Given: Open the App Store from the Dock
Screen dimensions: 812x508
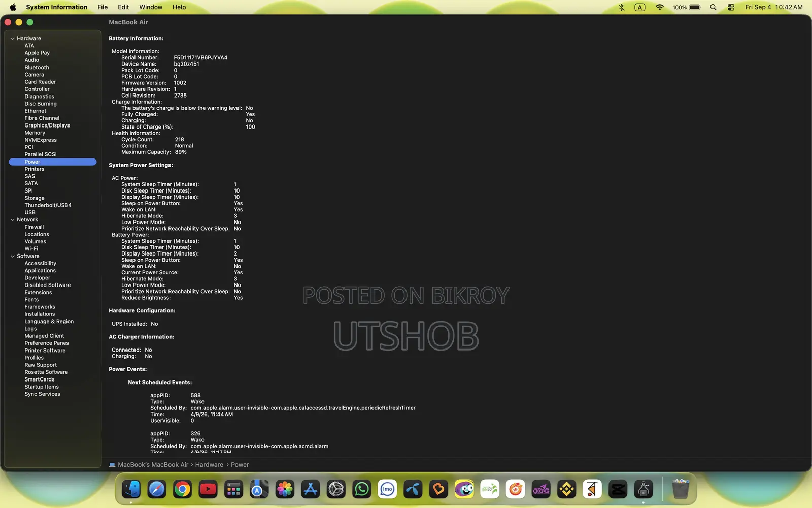Looking at the screenshot, I should point(310,489).
